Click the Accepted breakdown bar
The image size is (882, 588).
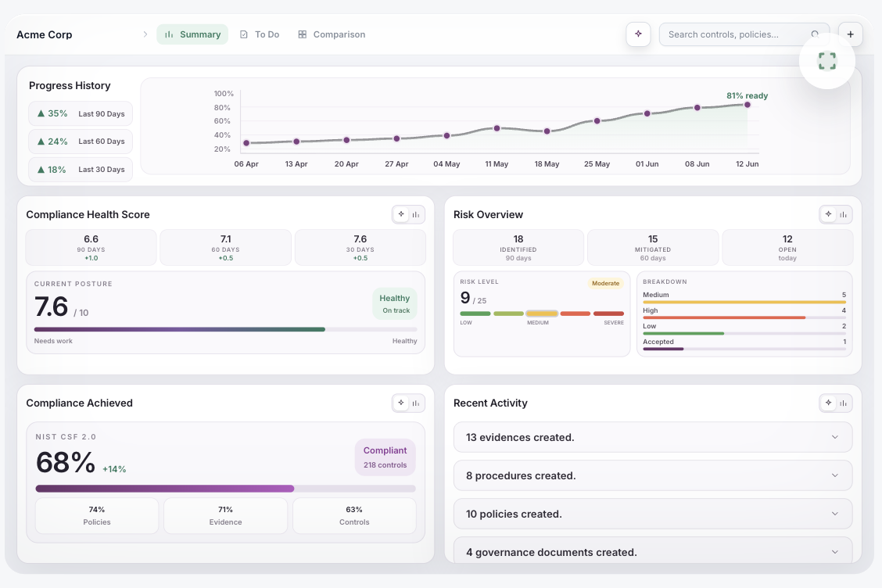[744, 349]
